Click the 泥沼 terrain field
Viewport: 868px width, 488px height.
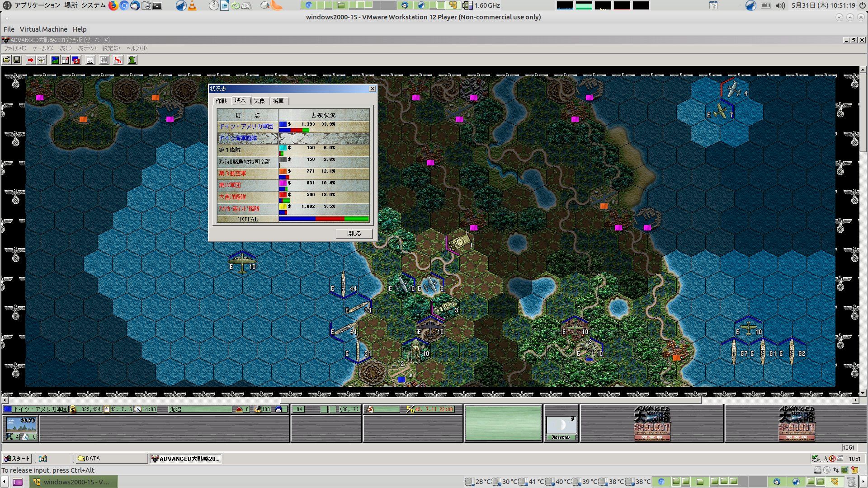pyautogui.click(x=200, y=409)
